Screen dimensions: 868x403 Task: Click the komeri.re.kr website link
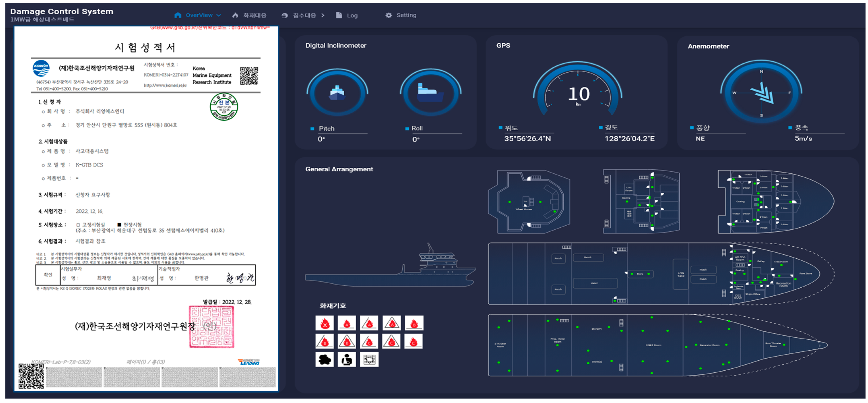[x=165, y=85]
